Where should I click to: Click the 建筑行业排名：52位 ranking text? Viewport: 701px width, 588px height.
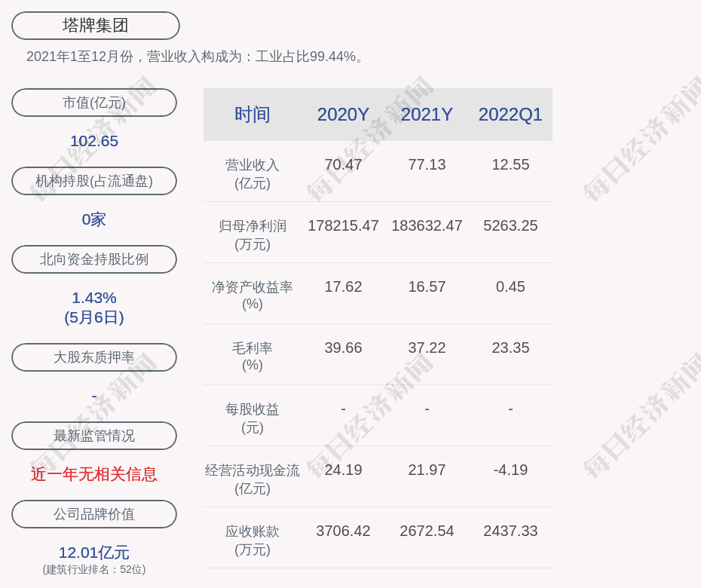[94, 569]
